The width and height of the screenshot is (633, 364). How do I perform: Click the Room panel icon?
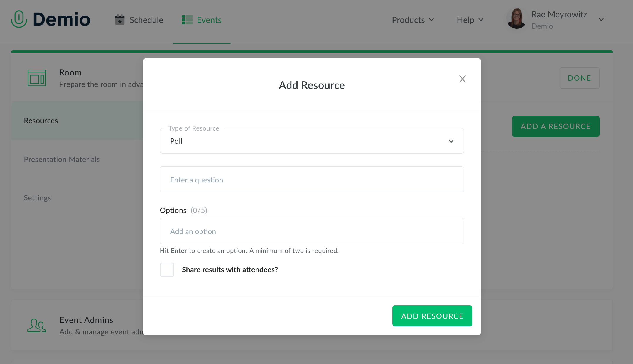point(37,78)
